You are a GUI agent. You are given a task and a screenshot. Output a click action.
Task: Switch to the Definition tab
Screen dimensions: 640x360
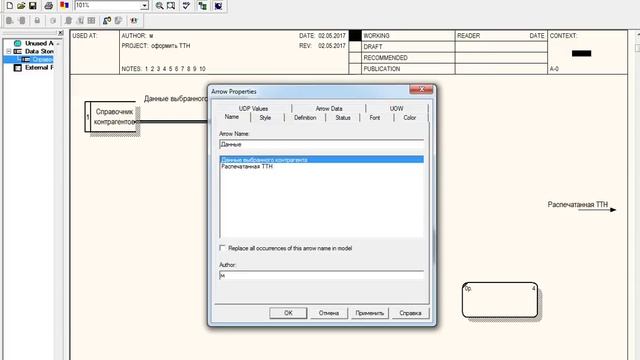tap(305, 118)
